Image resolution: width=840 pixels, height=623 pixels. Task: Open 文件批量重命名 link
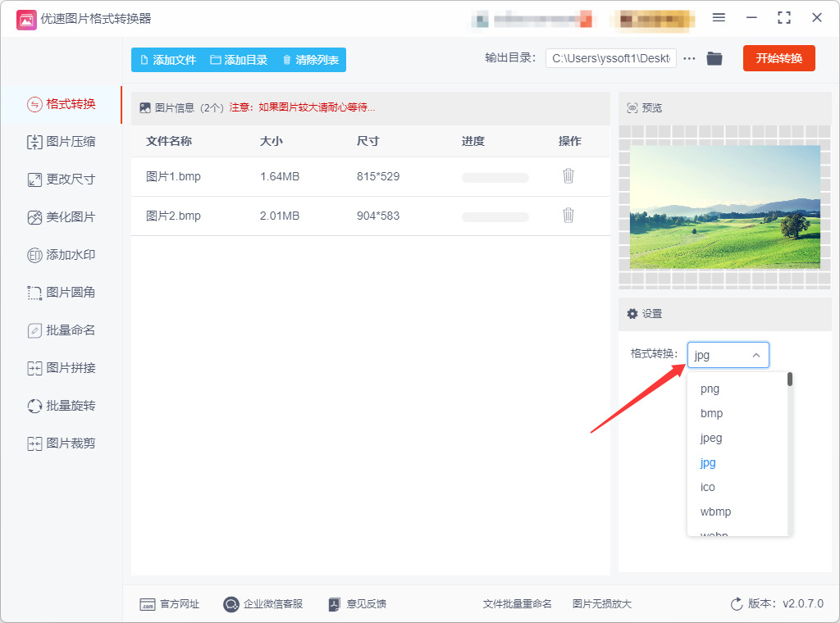pos(517,604)
